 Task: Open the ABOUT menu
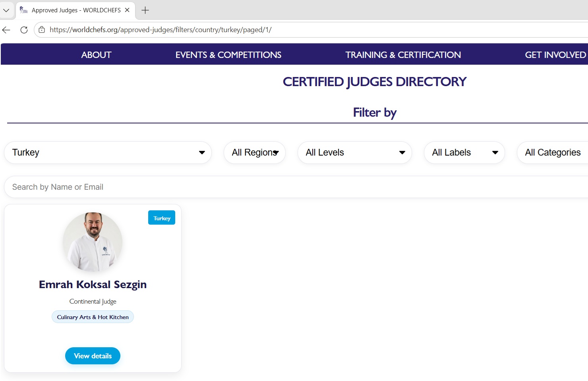pos(96,55)
